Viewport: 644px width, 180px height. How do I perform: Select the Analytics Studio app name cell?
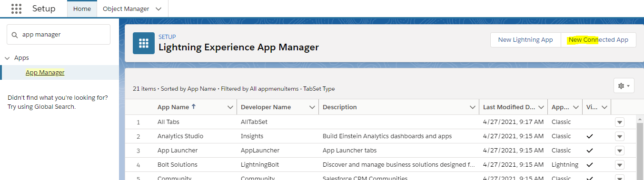[180, 136]
